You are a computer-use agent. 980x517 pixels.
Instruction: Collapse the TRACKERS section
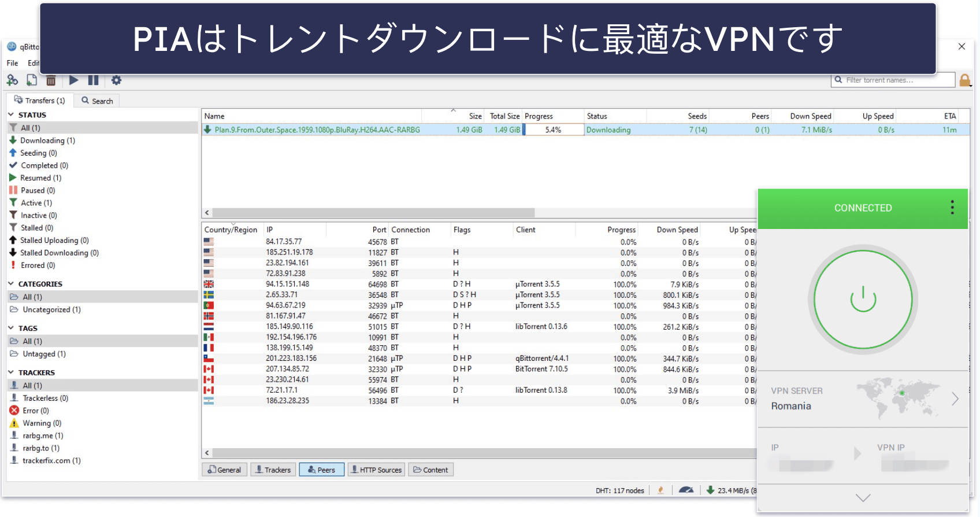tap(11, 372)
